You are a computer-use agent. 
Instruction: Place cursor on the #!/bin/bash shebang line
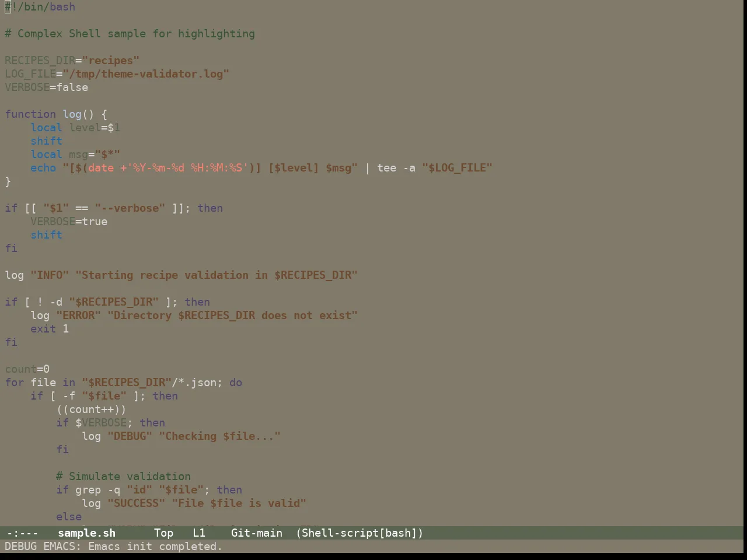[40, 7]
